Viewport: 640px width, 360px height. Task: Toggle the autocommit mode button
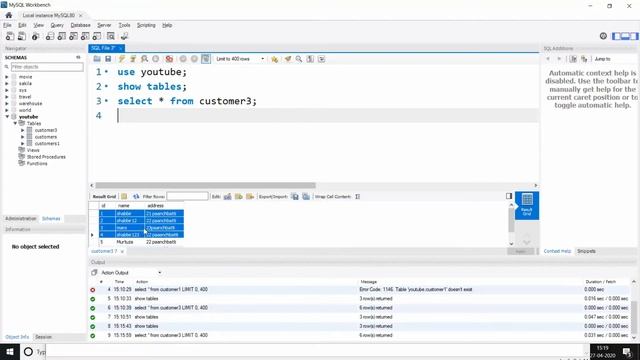206,59
